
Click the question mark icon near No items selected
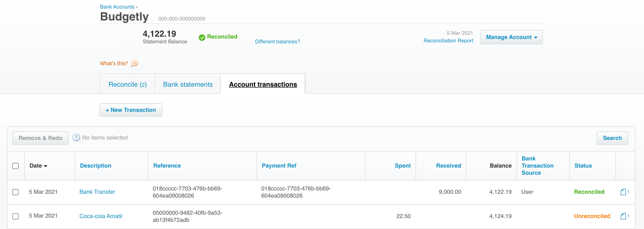76,137
